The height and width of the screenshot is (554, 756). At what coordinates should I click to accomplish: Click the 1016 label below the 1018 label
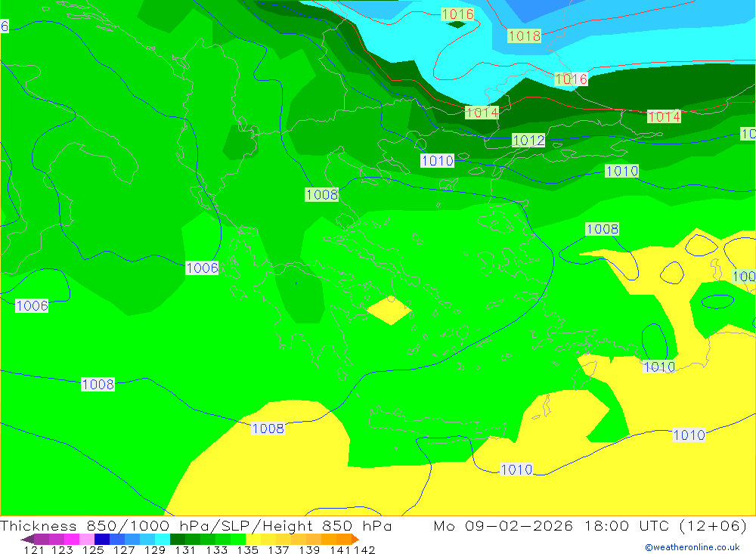571,79
